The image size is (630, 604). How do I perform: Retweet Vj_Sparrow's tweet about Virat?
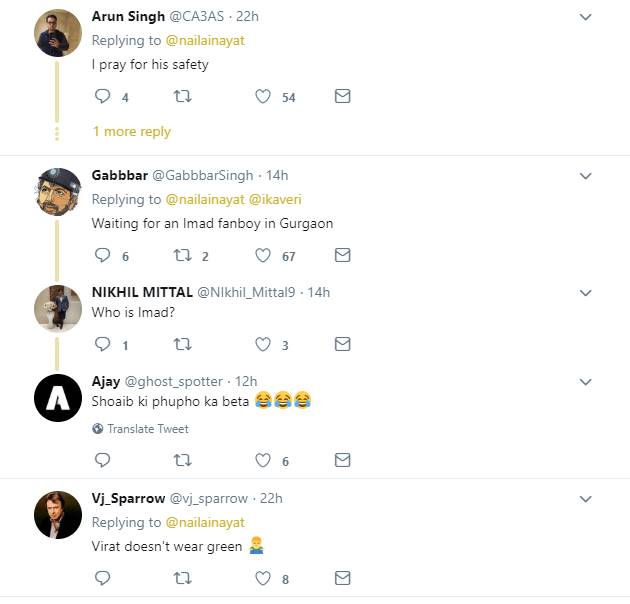(183, 578)
